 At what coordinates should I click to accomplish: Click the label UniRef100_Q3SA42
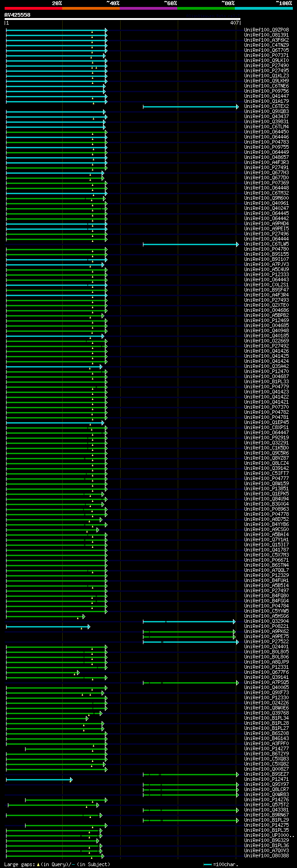266,367
